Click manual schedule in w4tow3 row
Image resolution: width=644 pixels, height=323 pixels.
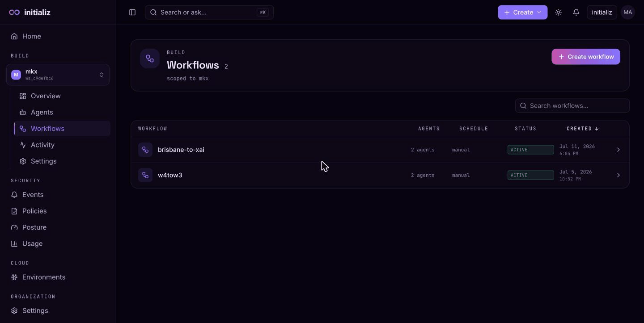pos(461,175)
